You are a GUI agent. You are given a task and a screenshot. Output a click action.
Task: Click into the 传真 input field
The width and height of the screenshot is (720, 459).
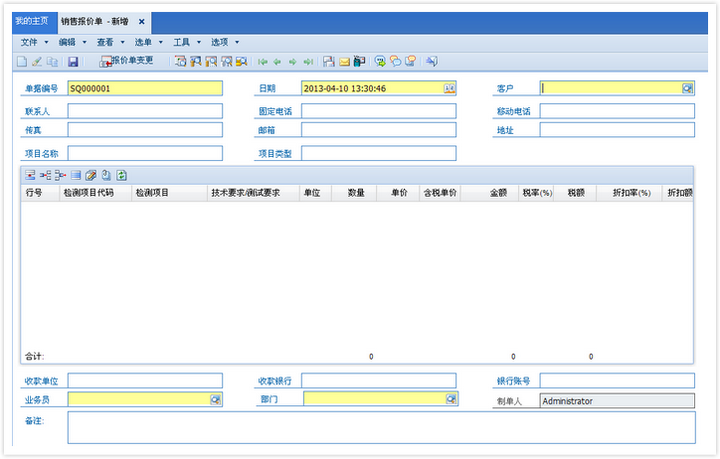(145, 130)
